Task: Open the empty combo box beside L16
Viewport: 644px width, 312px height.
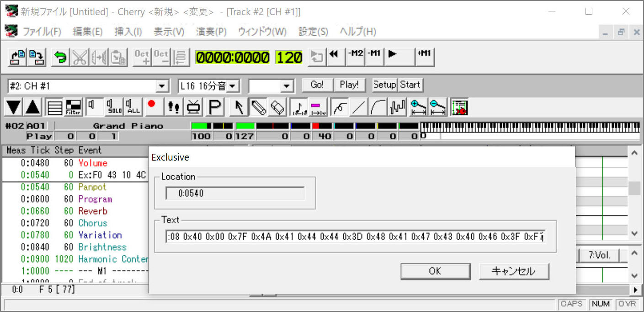Action: pos(287,86)
